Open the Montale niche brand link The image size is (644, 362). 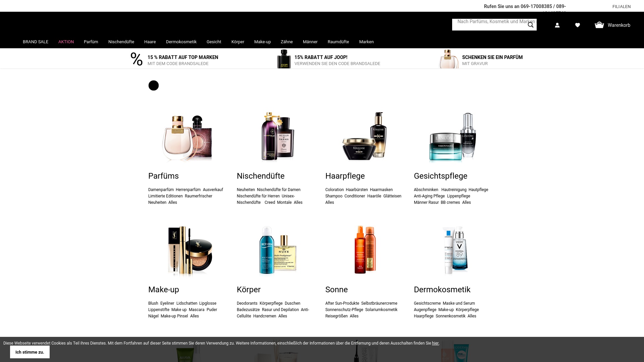click(x=284, y=202)
